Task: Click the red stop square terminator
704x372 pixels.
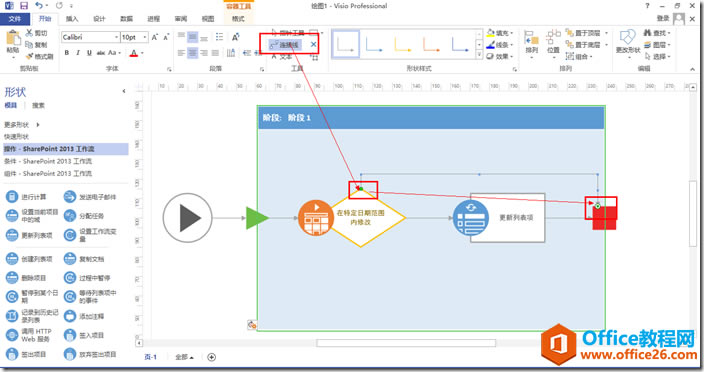Action: click(x=604, y=218)
